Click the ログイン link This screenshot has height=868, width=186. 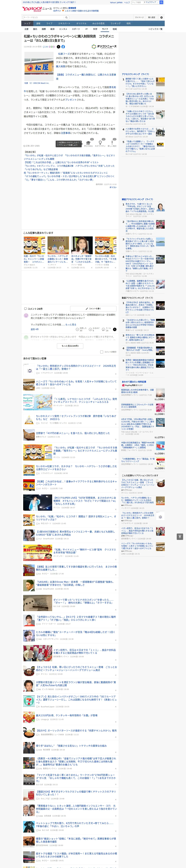point(57,11)
